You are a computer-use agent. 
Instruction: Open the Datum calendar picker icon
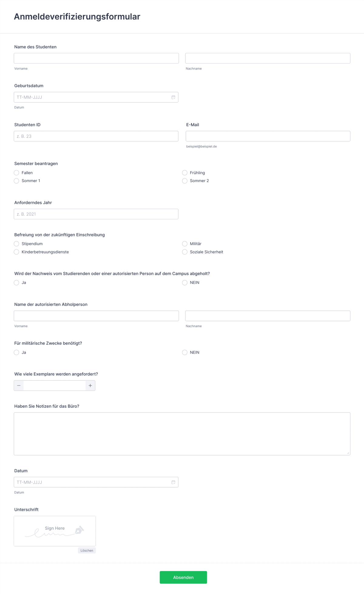(x=173, y=482)
